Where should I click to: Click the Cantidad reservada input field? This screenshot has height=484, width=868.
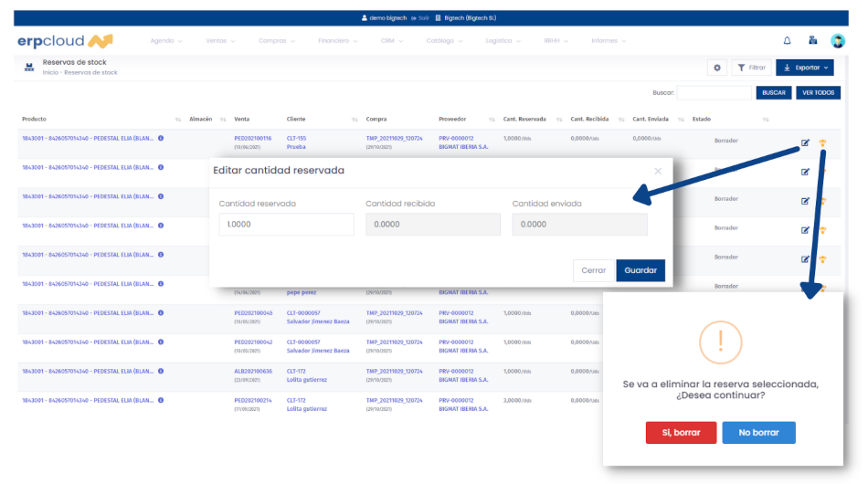(x=286, y=225)
